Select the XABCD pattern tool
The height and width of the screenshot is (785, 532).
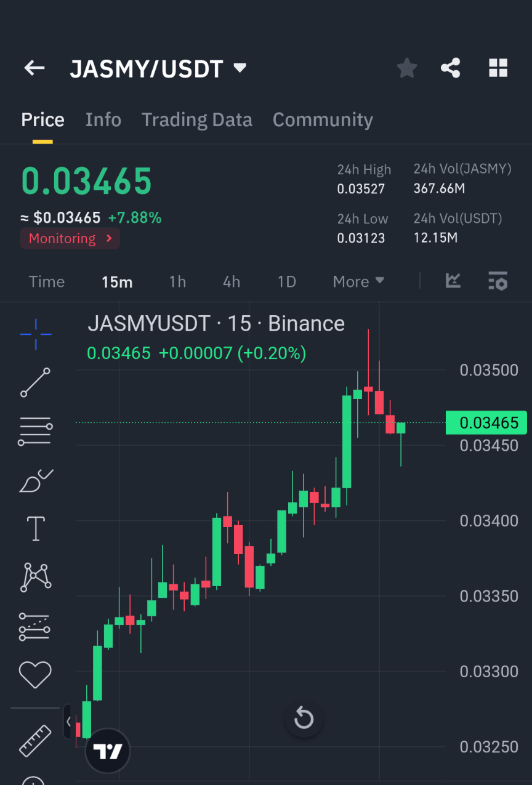pyautogui.click(x=36, y=577)
